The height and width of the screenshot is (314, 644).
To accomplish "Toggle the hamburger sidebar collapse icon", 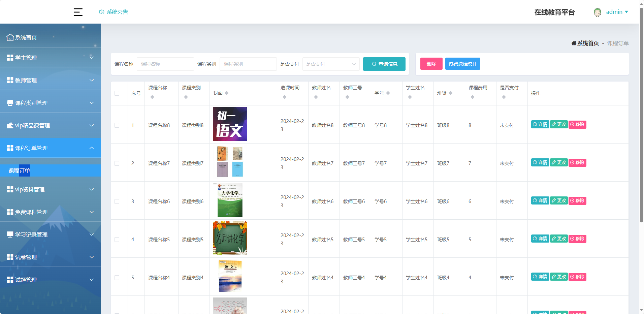I will [x=78, y=12].
